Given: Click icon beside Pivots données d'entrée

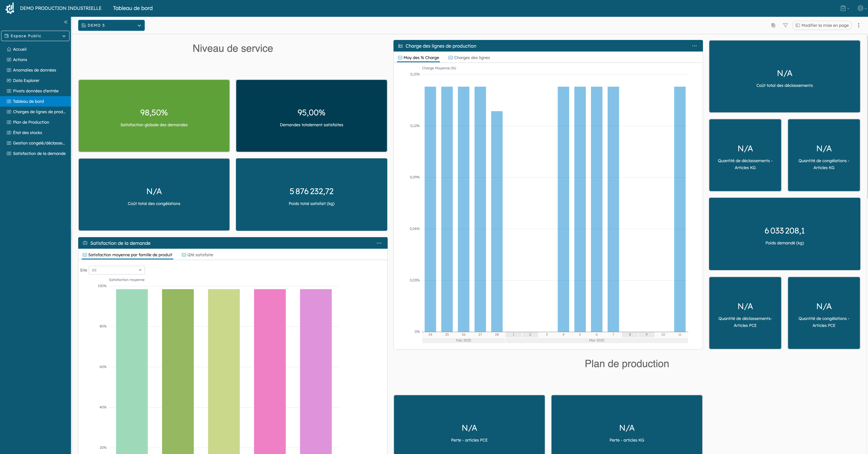Looking at the screenshot, I should [x=9, y=91].
